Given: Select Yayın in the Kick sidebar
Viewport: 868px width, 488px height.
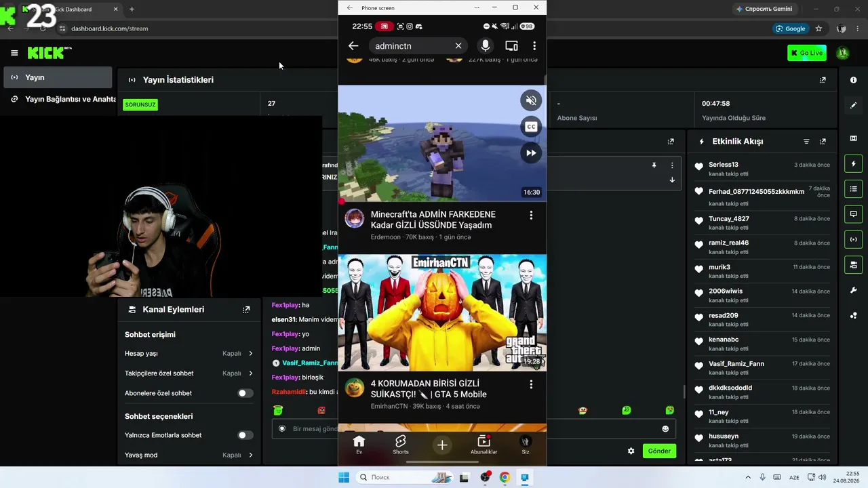Looking at the screenshot, I should 58,77.
